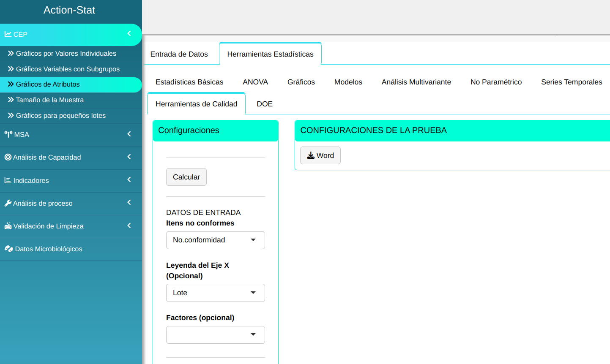
Task: Expand the MSA section chevron
Action: click(129, 134)
